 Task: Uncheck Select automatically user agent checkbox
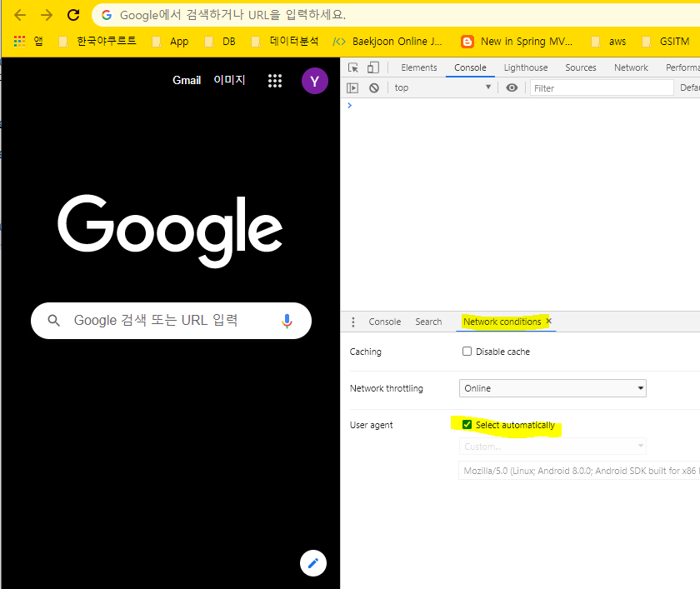point(467,424)
